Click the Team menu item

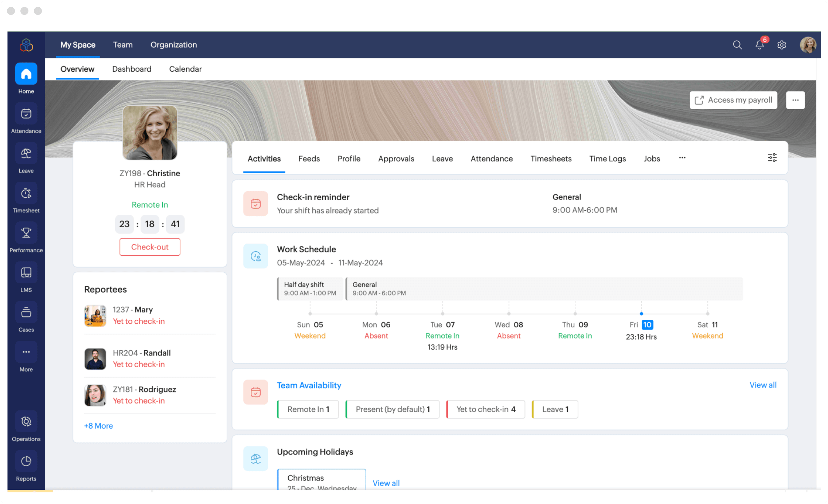point(122,44)
